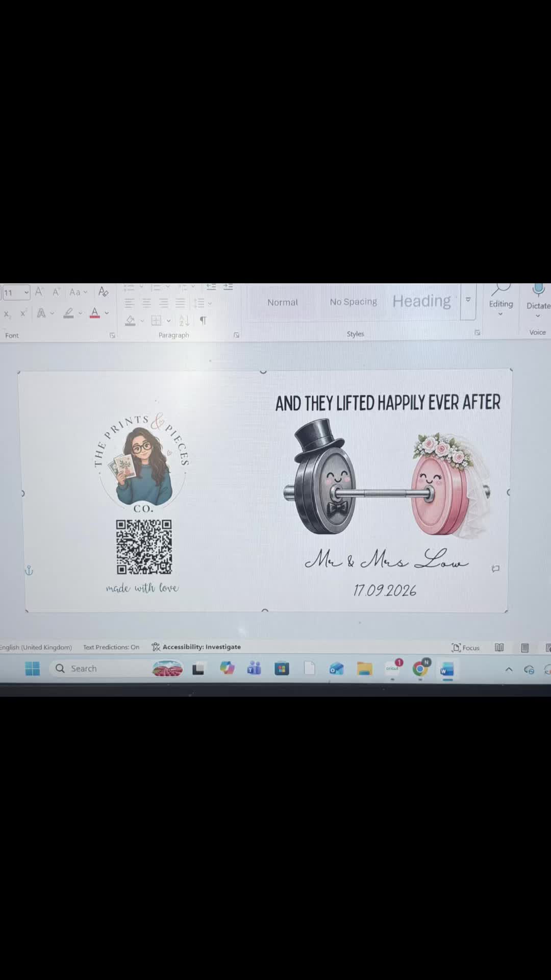This screenshot has width=551, height=980.
Task: Click the Decrease Font Size icon
Action: 56,292
